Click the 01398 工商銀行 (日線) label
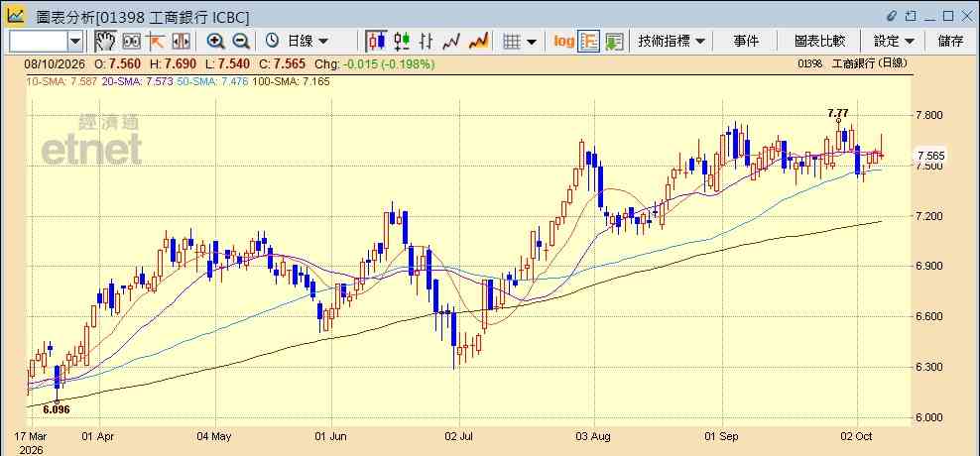 (852, 63)
